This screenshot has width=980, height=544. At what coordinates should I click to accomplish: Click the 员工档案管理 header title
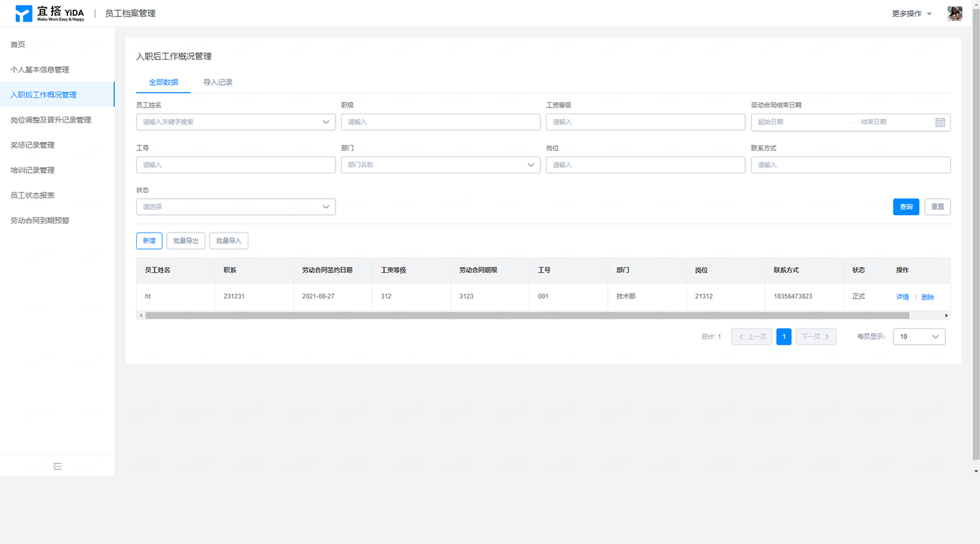pos(130,14)
